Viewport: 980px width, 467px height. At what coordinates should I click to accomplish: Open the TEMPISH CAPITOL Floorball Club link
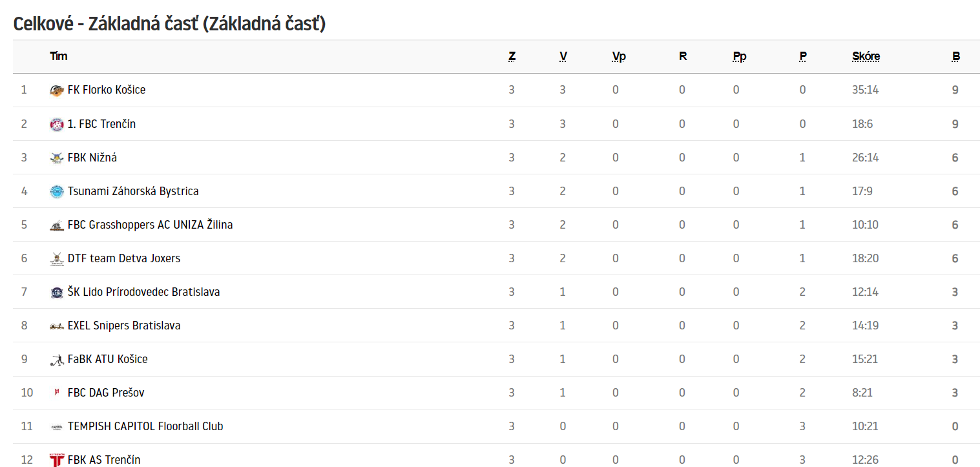point(145,426)
